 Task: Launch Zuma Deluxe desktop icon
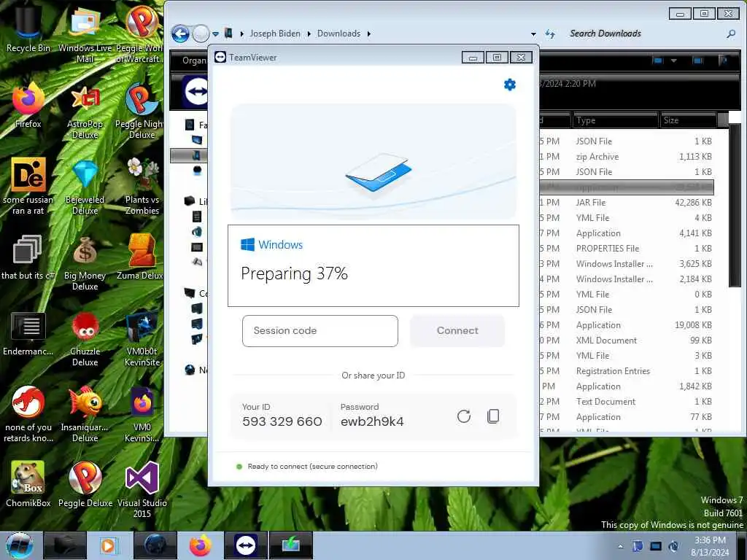[141, 257]
